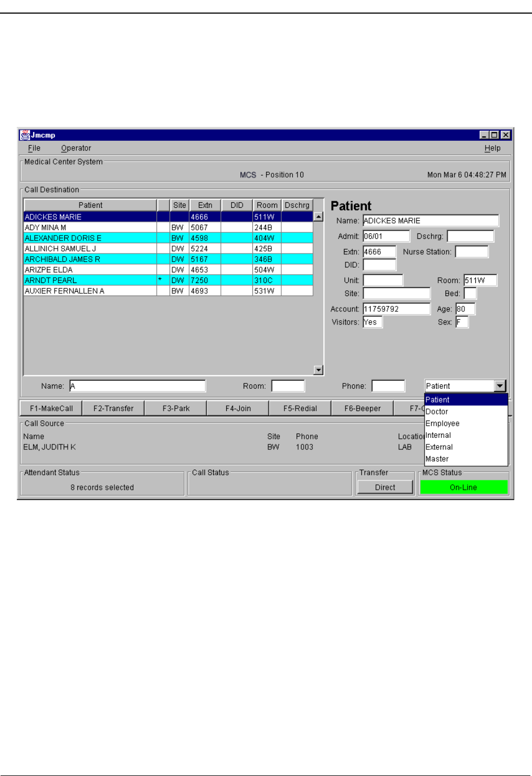Click the Dschrg field in Patient panel
Image resolution: width=532 pixels, height=776 pixels.
coord(470,236)
